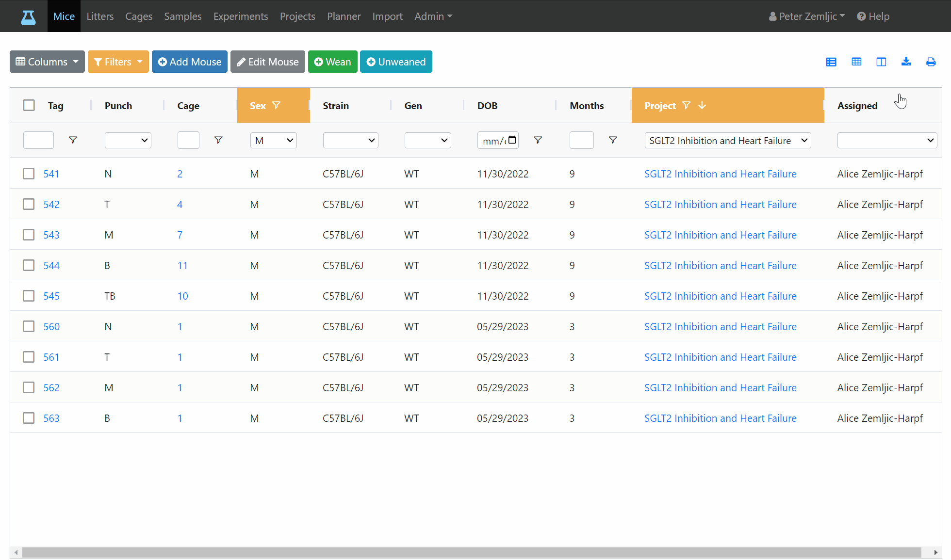Open the DOB calendar picker icon
Screen dimensions: 951x560
pos(512,140)
